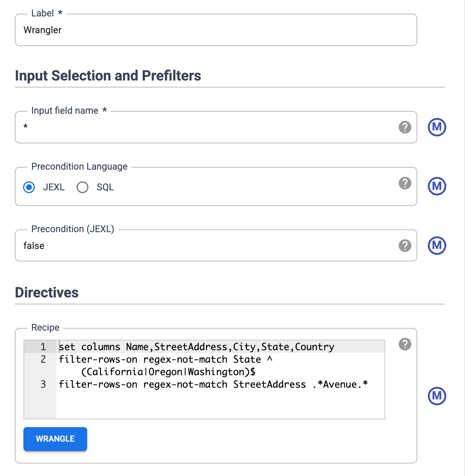Viewport: 465px width, 476px height.
Task: Click recipe line 1 'set columns' directive
Action: point(195,347)
